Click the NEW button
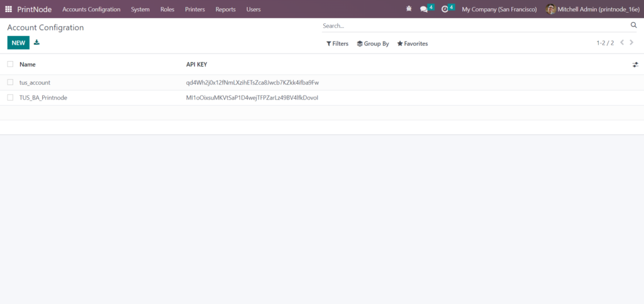The image size is (644, 304). point(18,43)
